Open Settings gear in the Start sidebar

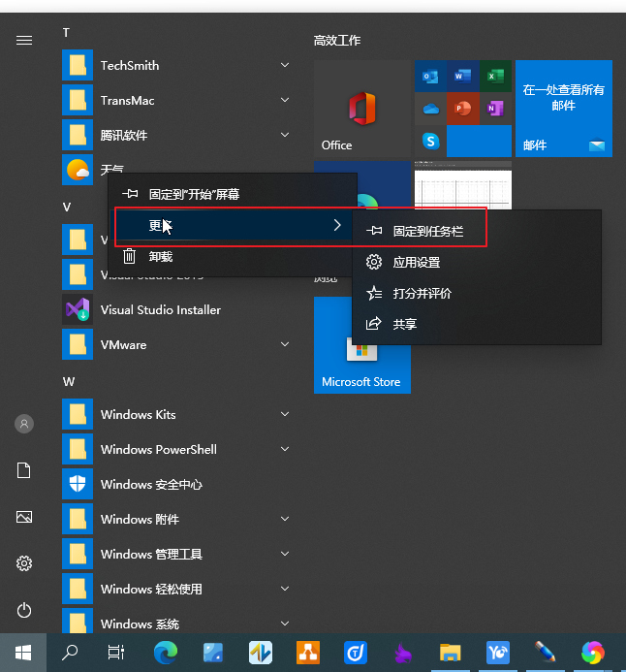pos(24,563)
